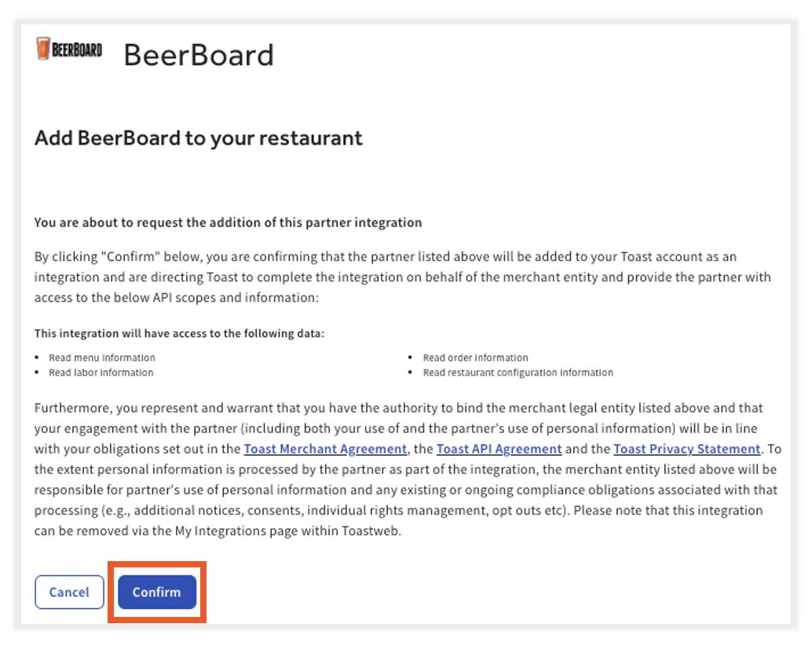This screenshot has height=646, width=812.
Task: Select the Read order information bullet item
Action: point(475,357)
